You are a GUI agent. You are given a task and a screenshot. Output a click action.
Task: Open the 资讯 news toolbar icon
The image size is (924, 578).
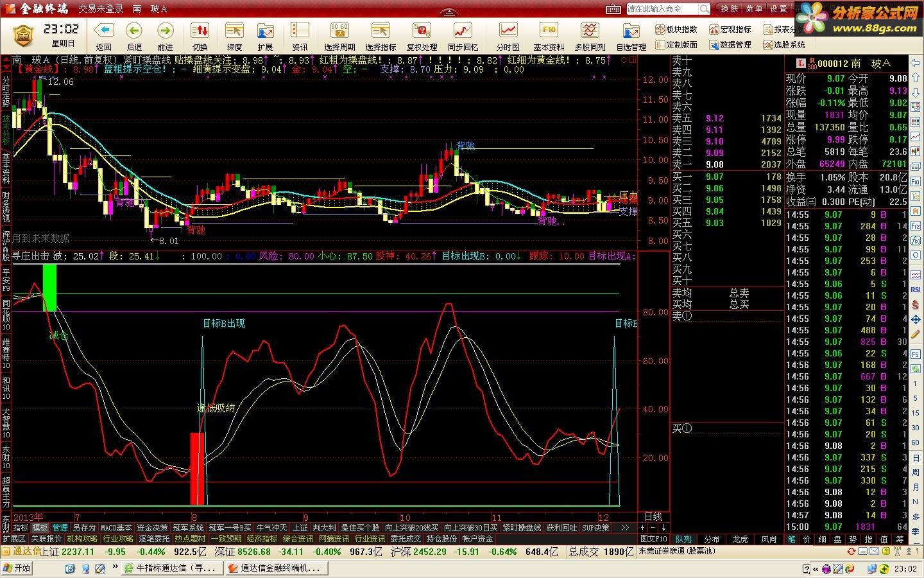[300, 36]
